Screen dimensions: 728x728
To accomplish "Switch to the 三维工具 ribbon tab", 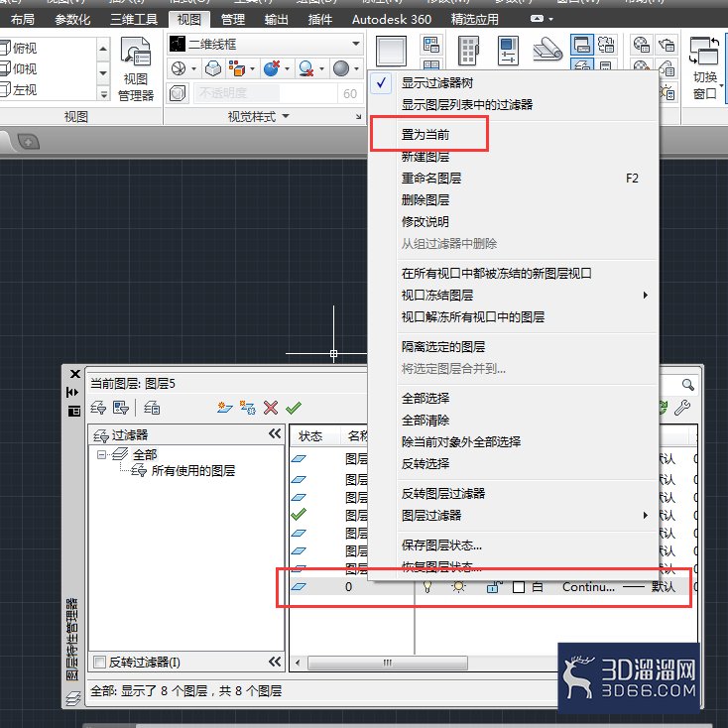I will point(134,20).
